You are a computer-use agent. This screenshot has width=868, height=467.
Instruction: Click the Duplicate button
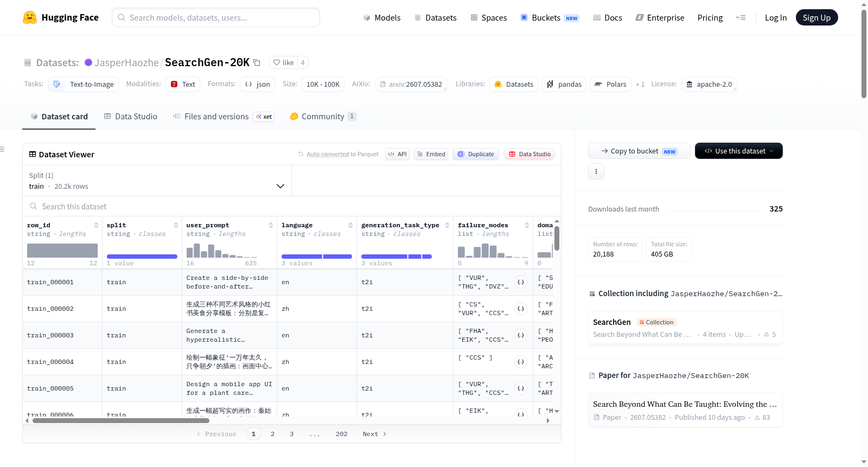[475, 154]
